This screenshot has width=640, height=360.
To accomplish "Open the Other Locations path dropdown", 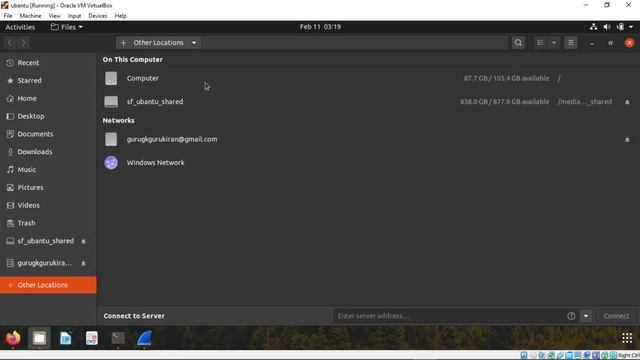I will coord(194,43).
